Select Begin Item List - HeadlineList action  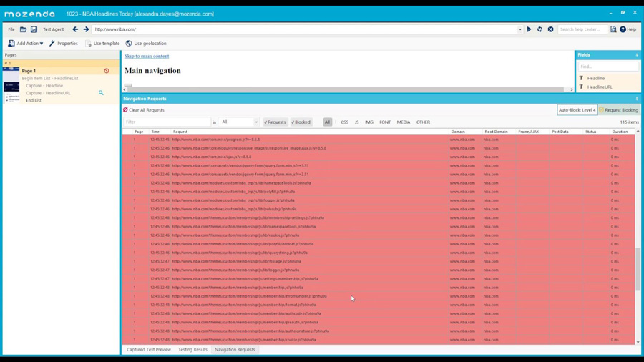[x=50, y=78]
